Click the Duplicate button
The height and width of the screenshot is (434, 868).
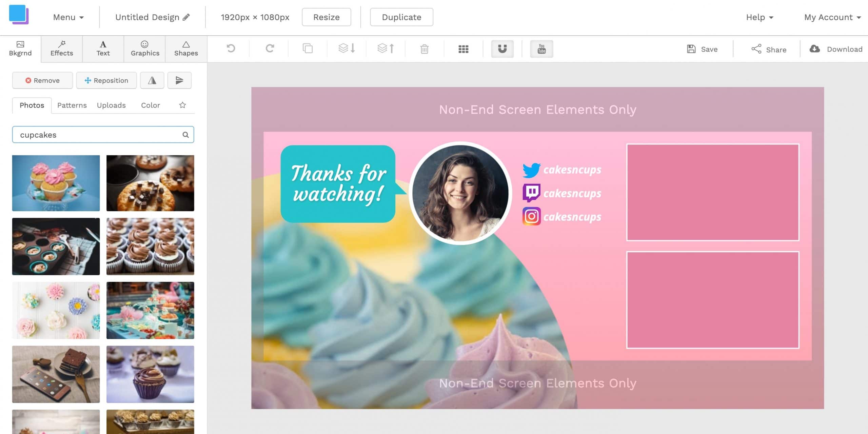click(401, 17)
